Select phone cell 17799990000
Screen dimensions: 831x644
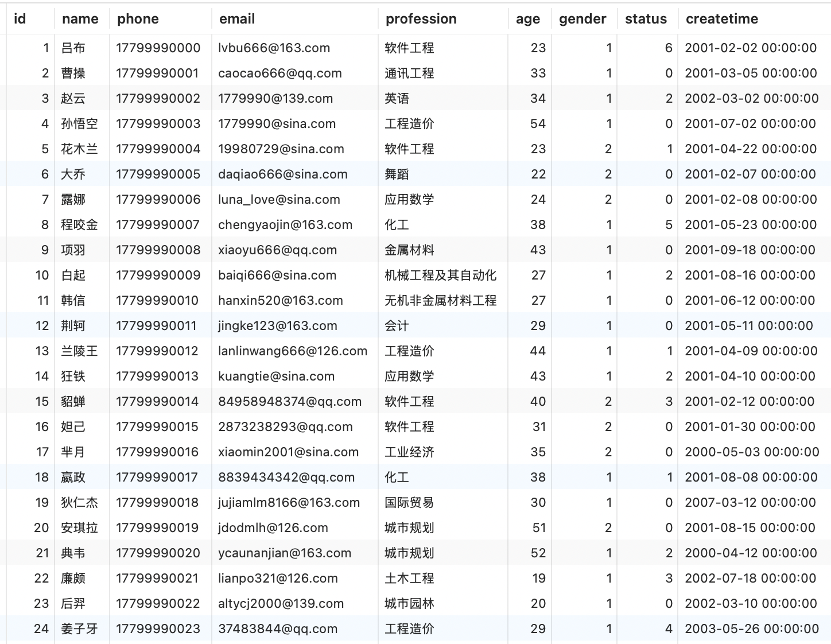(x=158, y=48)
